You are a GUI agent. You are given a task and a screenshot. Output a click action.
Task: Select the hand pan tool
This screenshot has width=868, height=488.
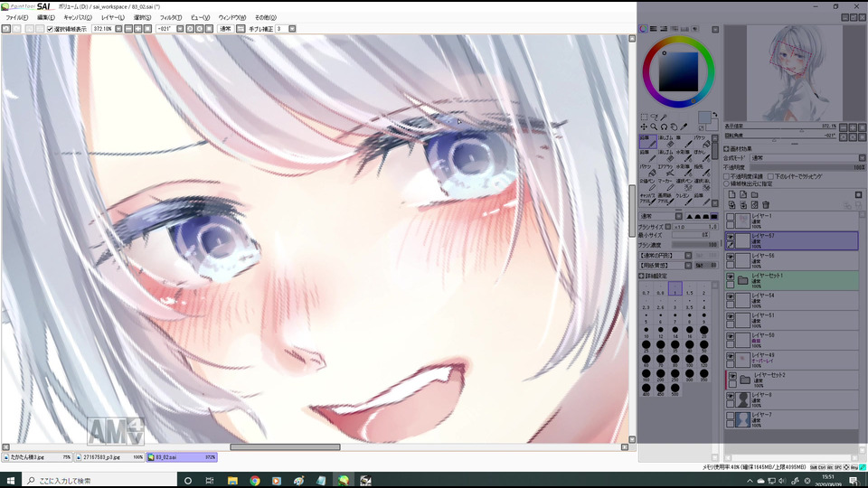point(674,127)
